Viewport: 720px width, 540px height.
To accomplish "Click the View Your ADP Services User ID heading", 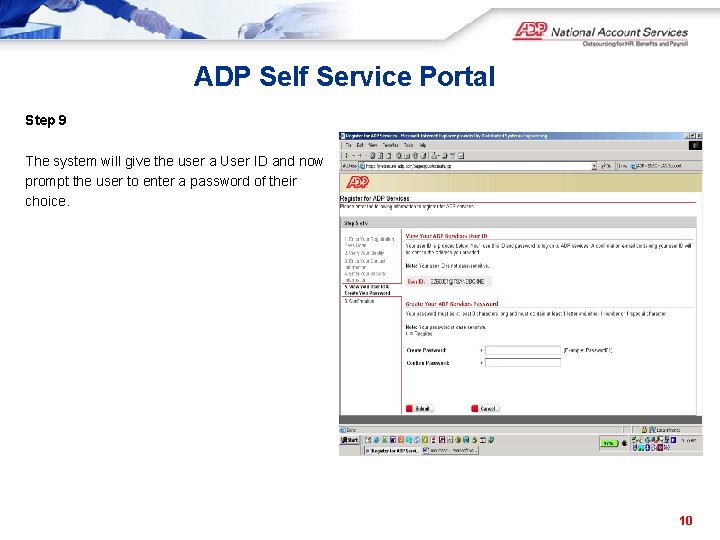I will tap(446, 236).
